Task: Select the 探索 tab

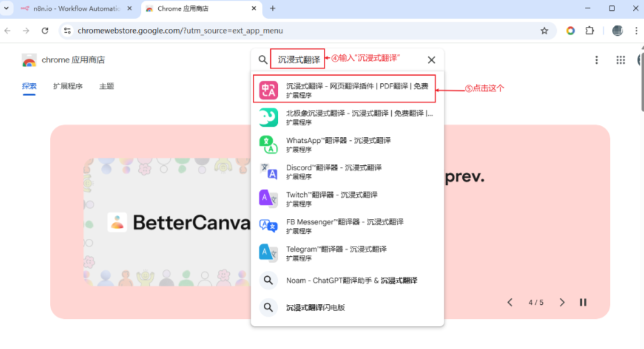Action: pos(29,86)
